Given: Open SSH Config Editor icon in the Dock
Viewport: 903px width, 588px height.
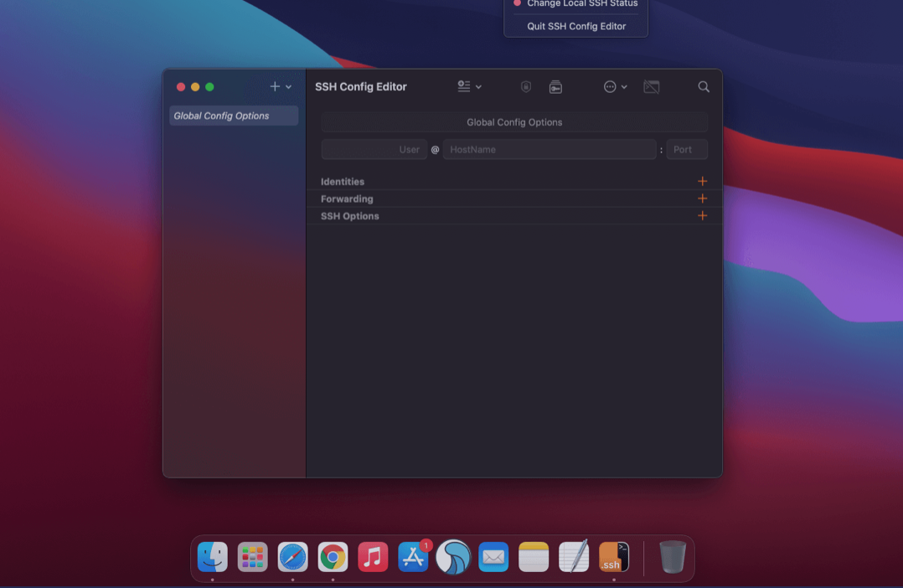Looking at the screenshot, I should click(613, 557).
